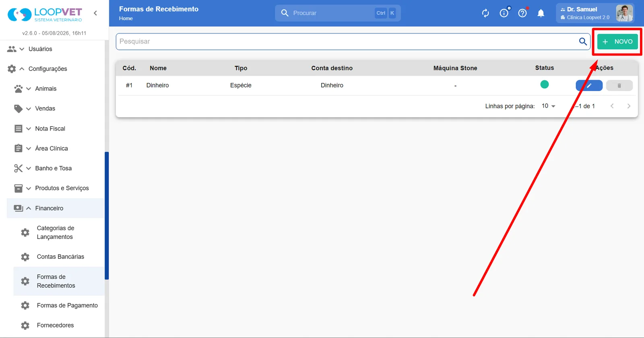Click the Banho e Tosa scissors icon

pyautogui.click(x=19, y=168)
